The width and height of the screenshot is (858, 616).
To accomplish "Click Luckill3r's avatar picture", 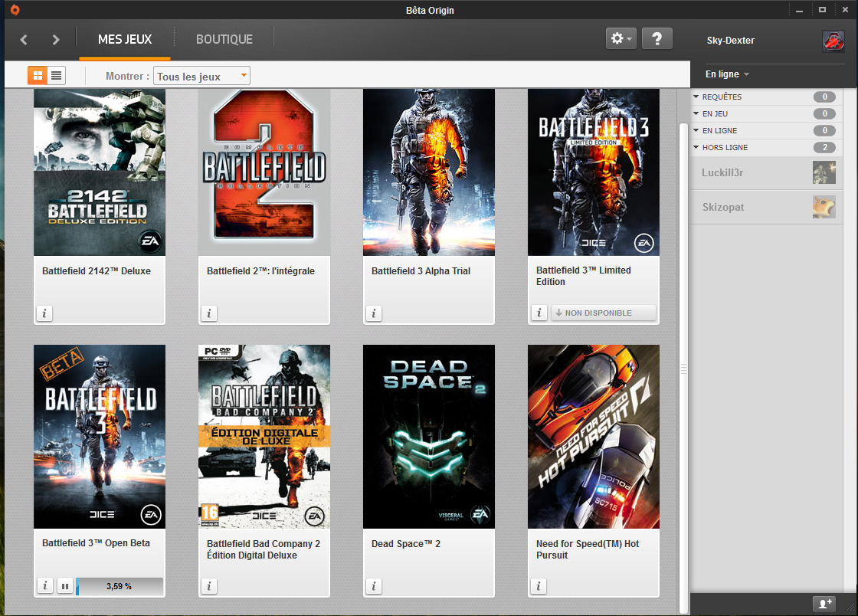I will point(824,172).
